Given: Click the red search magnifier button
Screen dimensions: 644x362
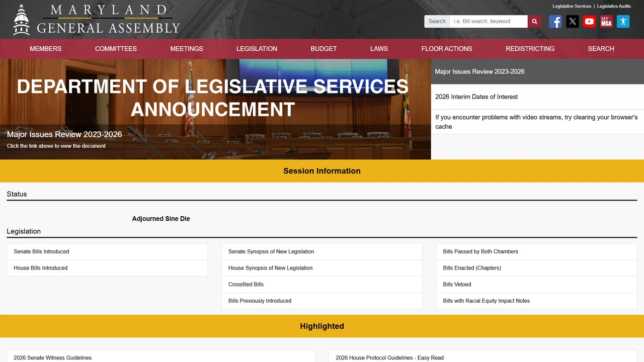Looking at the screenshot, I should (534, 21).
